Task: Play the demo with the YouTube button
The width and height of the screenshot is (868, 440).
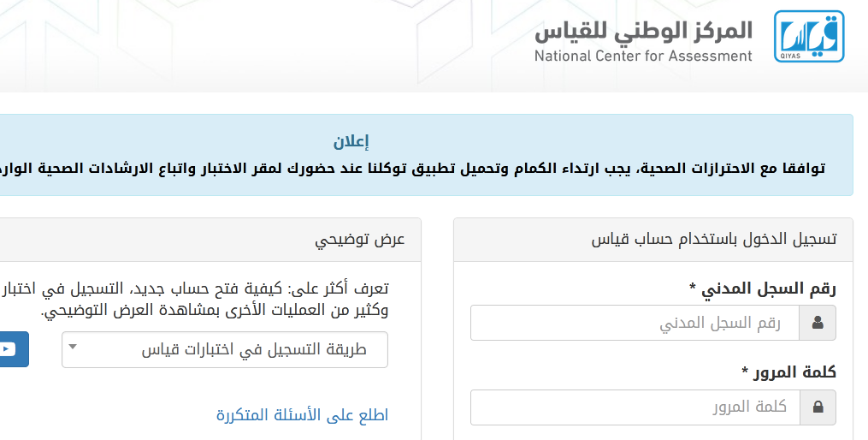Action: pos(11,349)
